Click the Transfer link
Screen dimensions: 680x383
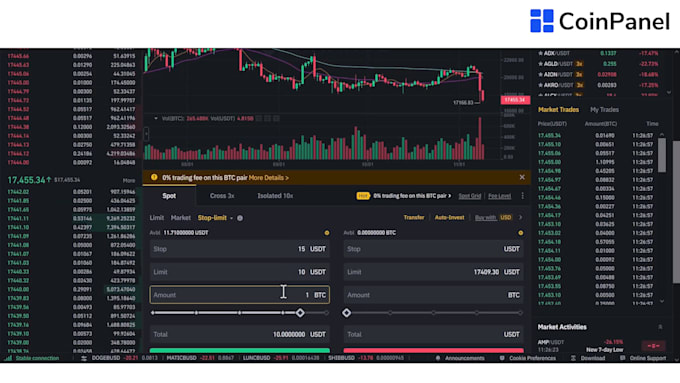click(414, 217)
